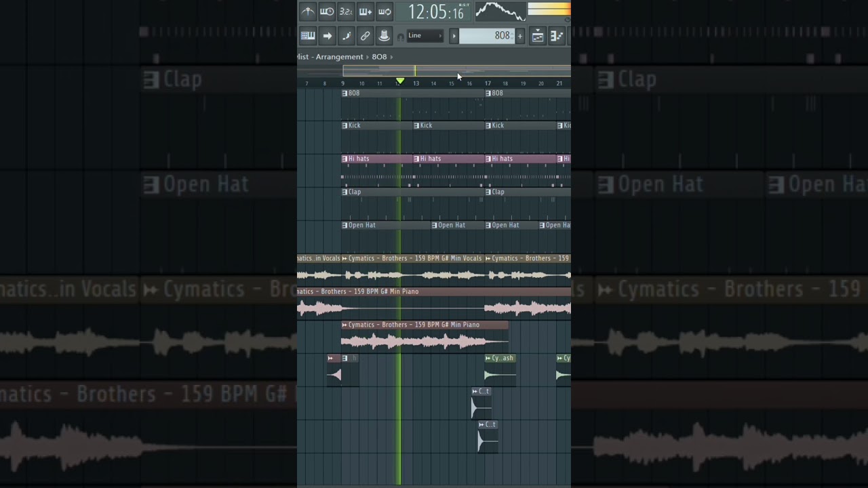Viewport: 868px width, 488px height.
Task: Click the 808 pattern name field
Action: 487,36
